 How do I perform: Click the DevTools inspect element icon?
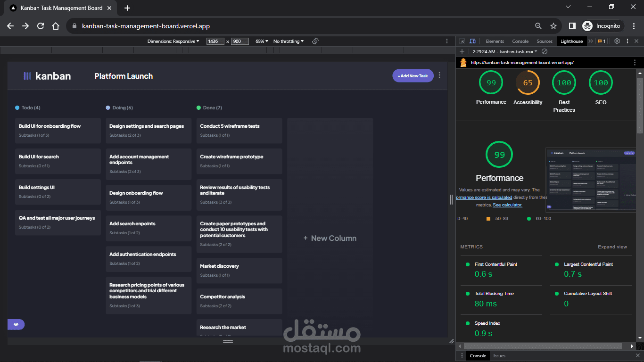point(462,41)
